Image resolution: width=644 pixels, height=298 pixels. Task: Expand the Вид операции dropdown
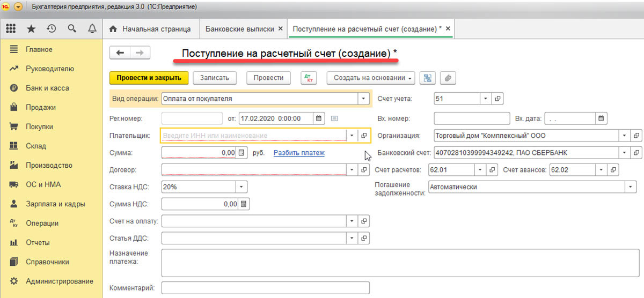(363, 99)
